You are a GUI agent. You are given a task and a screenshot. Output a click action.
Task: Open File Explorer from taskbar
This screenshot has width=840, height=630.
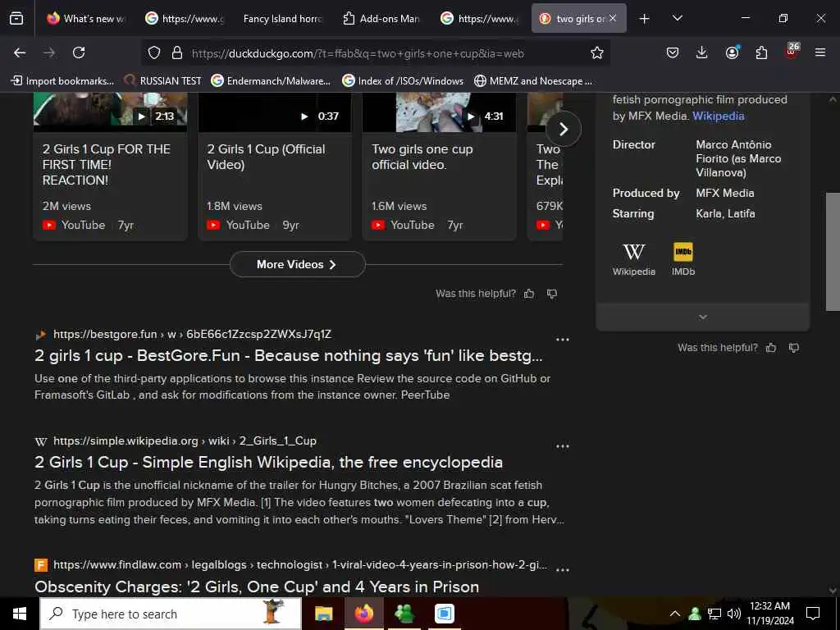click(323, 614)
